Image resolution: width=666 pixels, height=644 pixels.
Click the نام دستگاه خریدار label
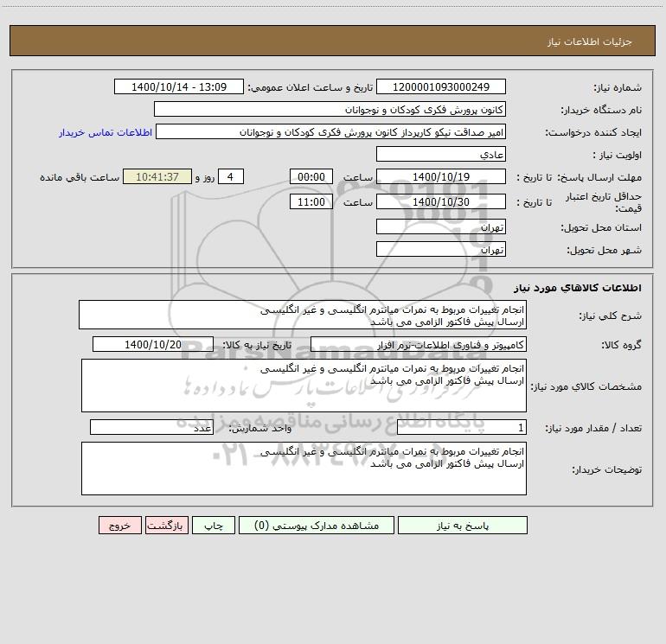(x=601, y=110)
